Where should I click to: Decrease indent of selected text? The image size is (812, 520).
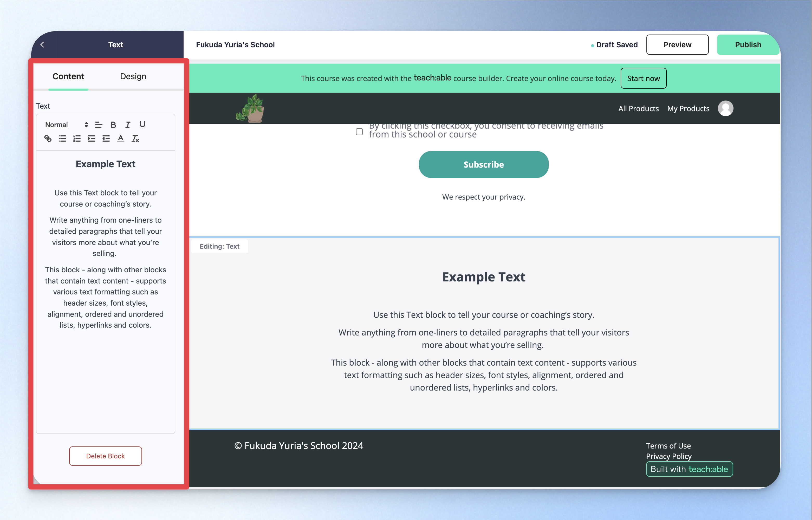106,139
